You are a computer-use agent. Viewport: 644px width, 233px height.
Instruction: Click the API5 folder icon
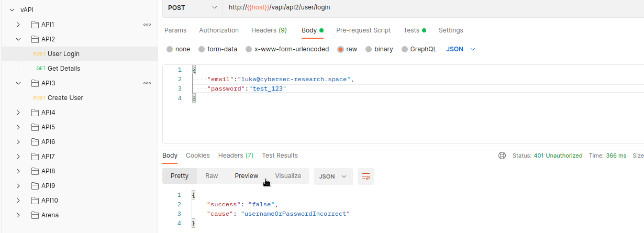pyautogui.click(x=35, y=127)
